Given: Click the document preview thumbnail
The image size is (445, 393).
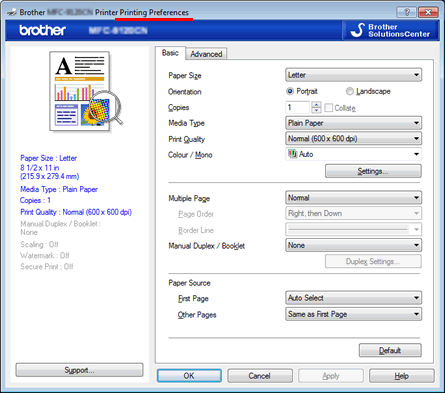Looking at the screenshot, I should click(x=86, y=92).
